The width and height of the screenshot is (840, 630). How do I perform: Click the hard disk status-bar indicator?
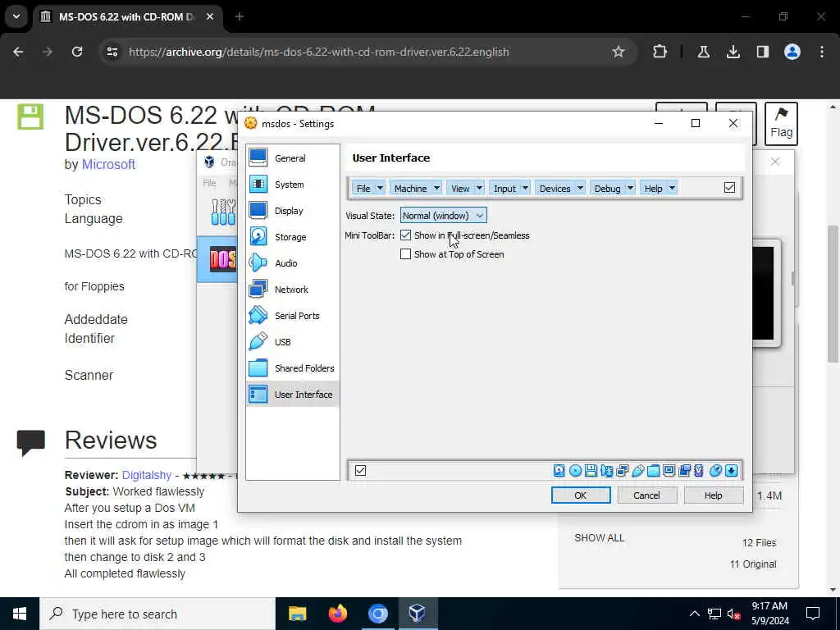(559, 470)
